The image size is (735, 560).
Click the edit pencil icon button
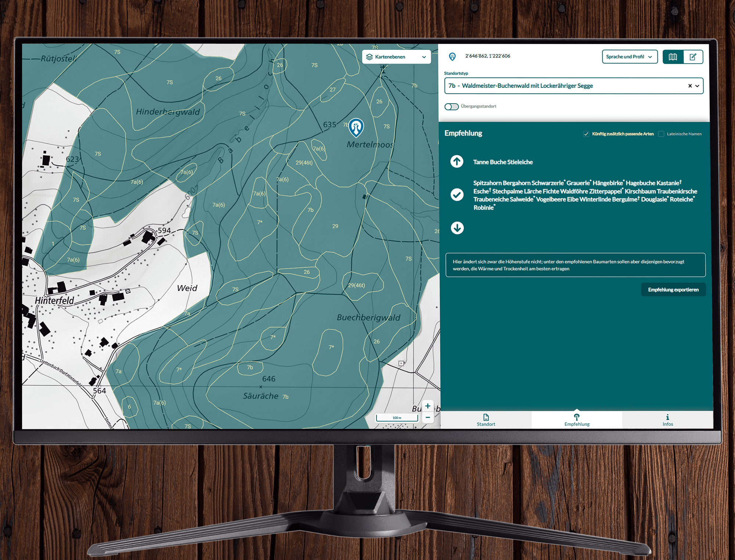tap(693, 57)
